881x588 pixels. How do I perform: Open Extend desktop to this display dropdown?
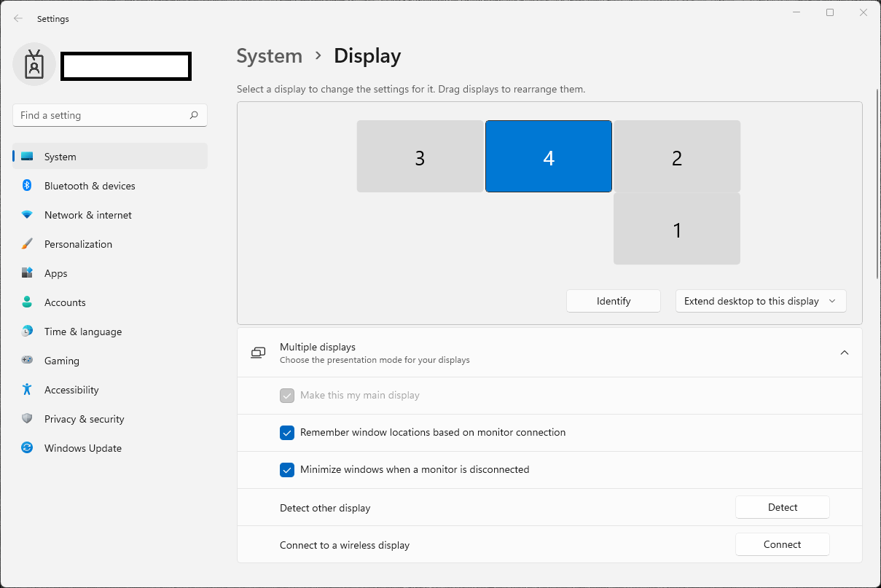pos(761,301)
